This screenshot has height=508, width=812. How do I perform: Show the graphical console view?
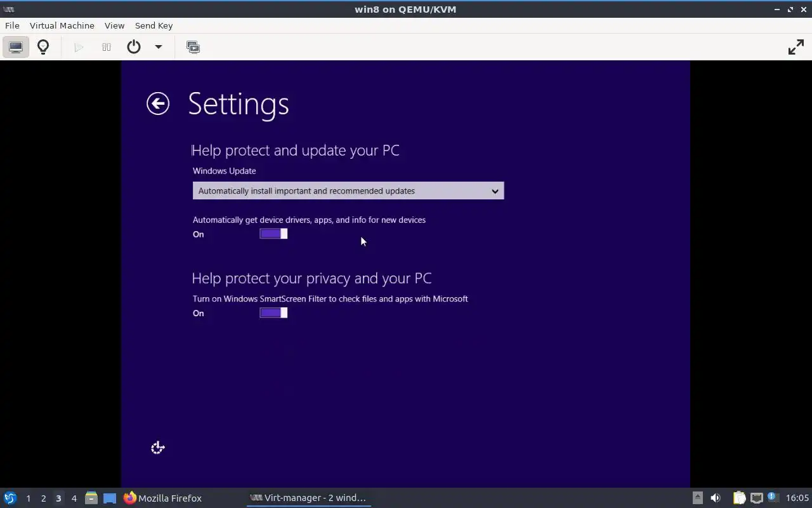15,47
